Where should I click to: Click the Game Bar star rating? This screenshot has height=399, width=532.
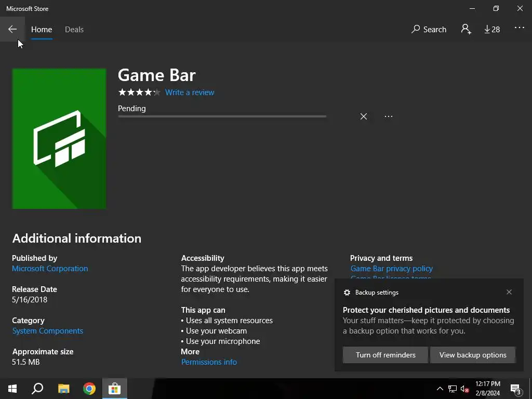tap(139, 92)
